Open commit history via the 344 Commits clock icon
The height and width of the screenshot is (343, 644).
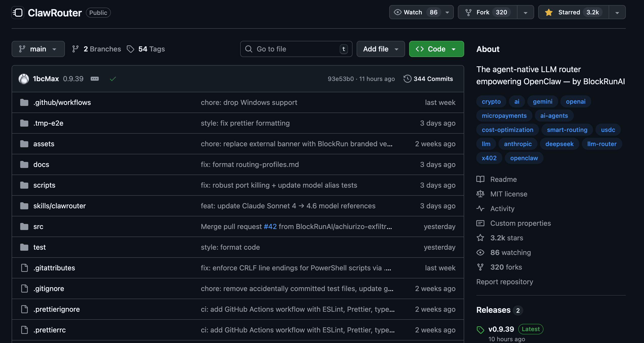(407, 78)
